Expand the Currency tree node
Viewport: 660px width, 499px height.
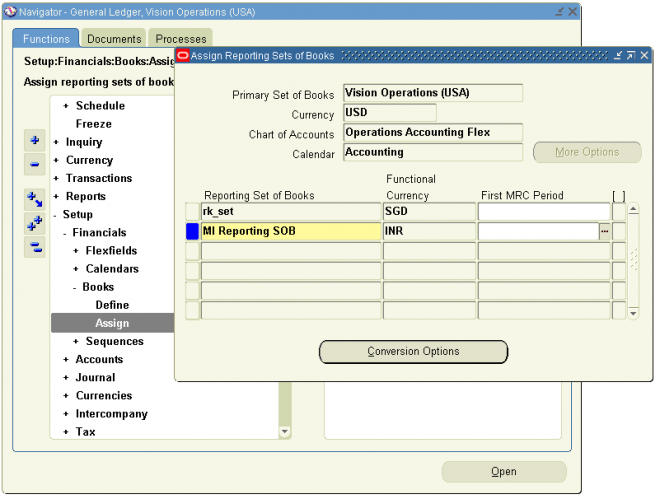56,160
